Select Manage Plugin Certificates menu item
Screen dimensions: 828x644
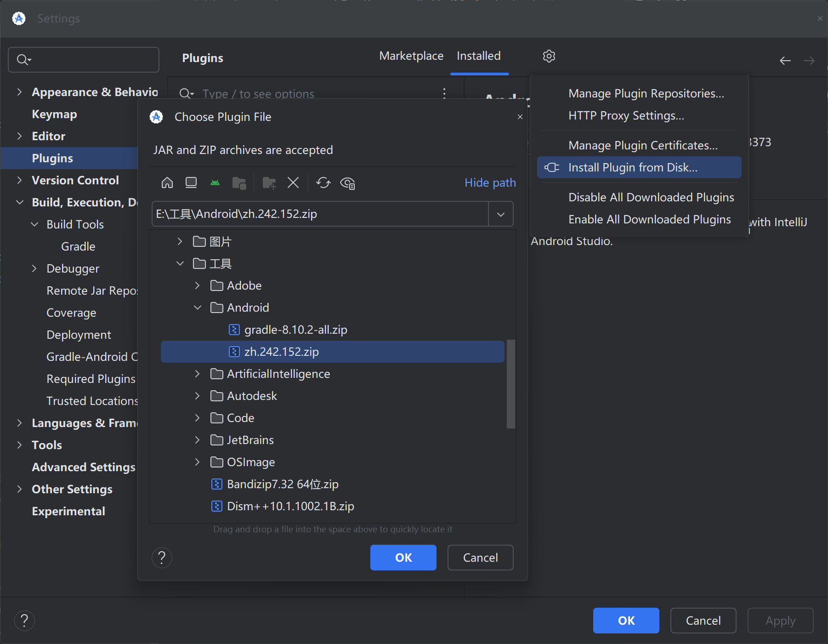(639, 145)
